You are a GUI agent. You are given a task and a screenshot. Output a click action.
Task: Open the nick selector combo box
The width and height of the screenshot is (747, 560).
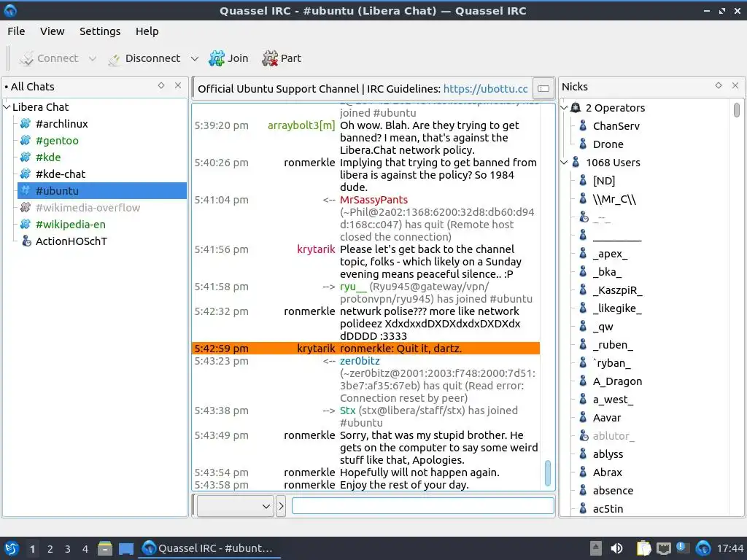pyautogui.click(x=236, y=506)
